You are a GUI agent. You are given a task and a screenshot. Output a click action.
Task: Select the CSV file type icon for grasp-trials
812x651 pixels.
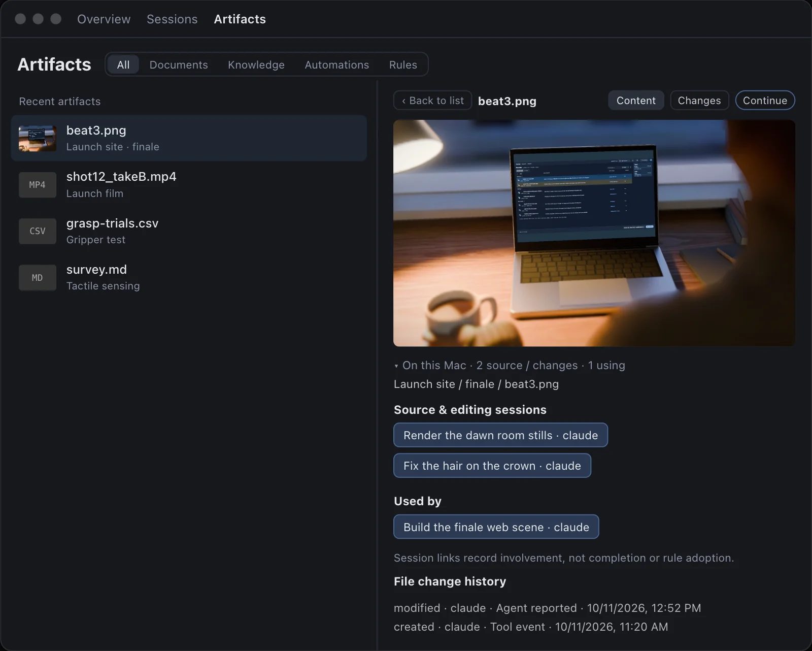38,231
